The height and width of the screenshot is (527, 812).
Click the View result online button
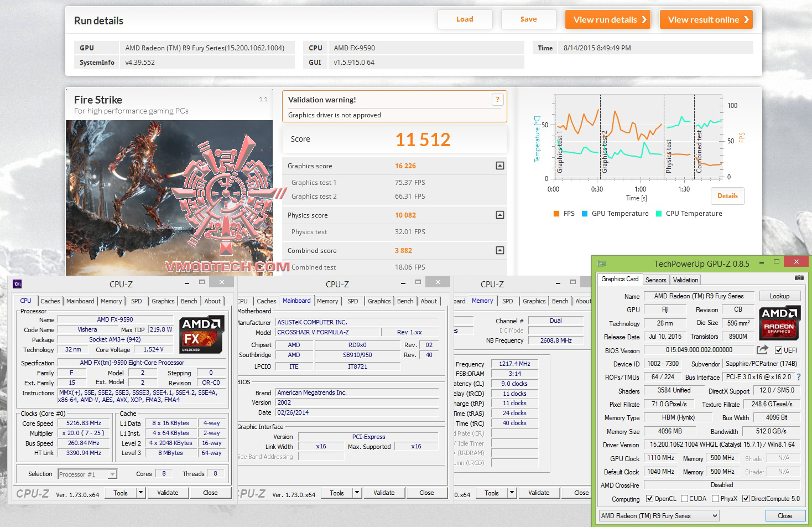coord(706,19)
